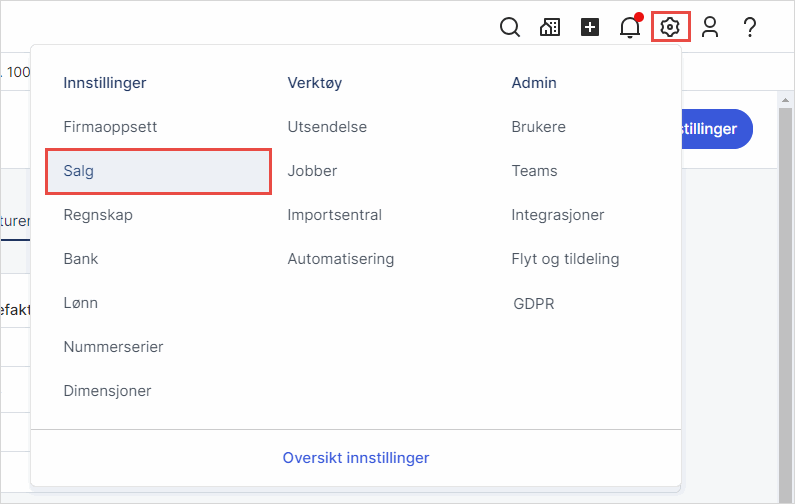Viewport: 795px width, 504px height.
Task: Click the help question mark icon
Action: click(749, 28)
